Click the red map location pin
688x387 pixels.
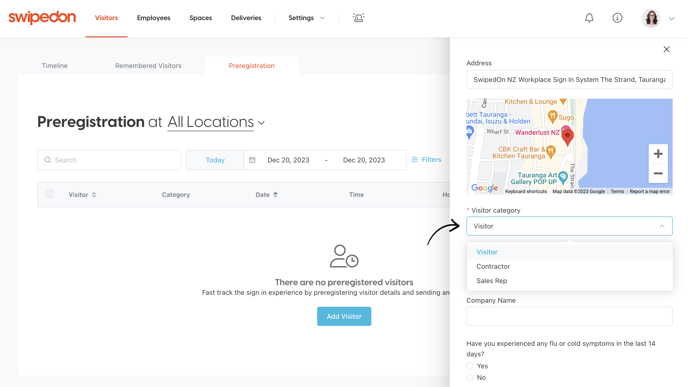point(567,137)
